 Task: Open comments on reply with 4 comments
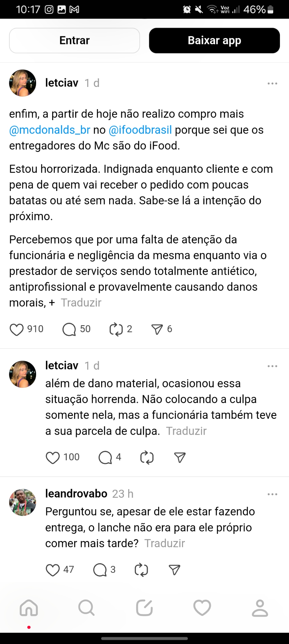coord(105,458)
